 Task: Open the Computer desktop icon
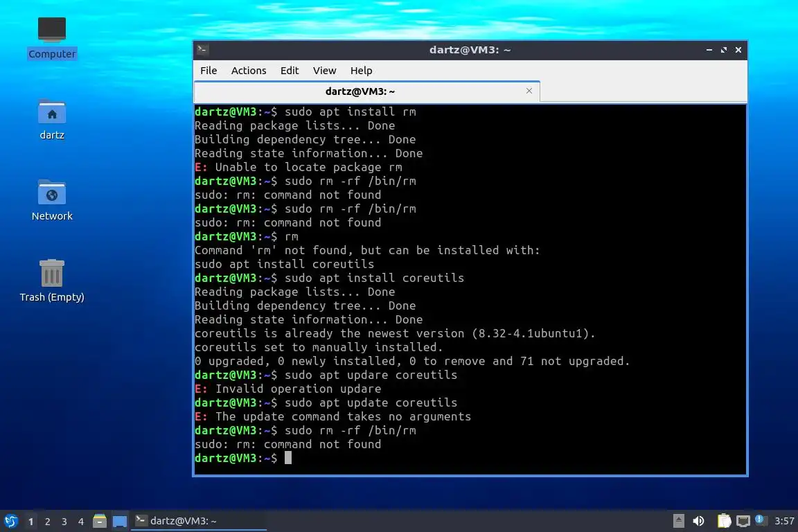click(52, 37)
